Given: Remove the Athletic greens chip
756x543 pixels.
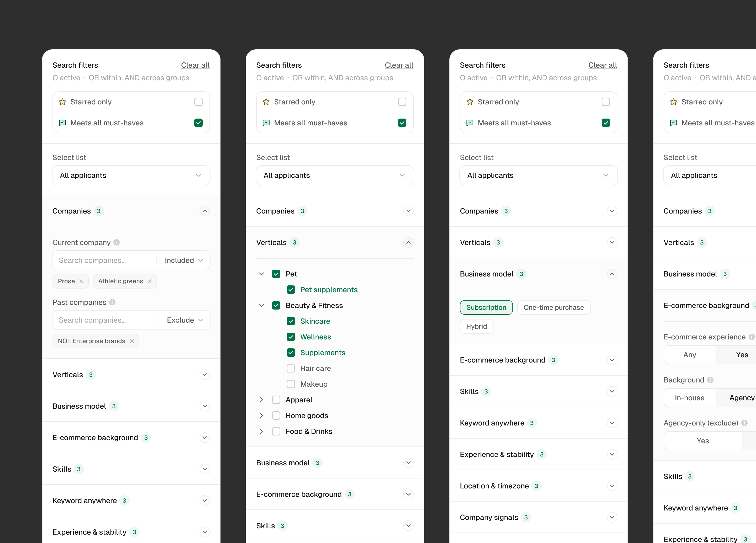Looking at the screenshot, I should [150, 281].
